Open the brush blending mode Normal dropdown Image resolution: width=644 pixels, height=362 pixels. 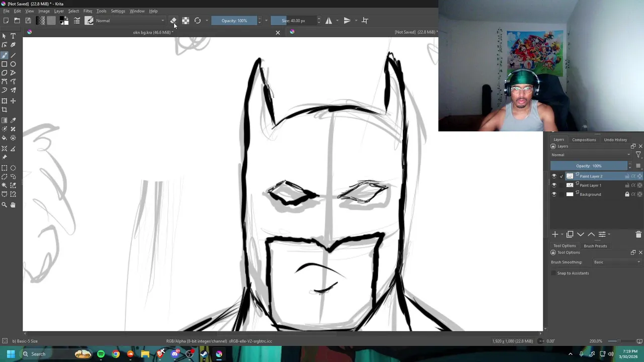130,21
